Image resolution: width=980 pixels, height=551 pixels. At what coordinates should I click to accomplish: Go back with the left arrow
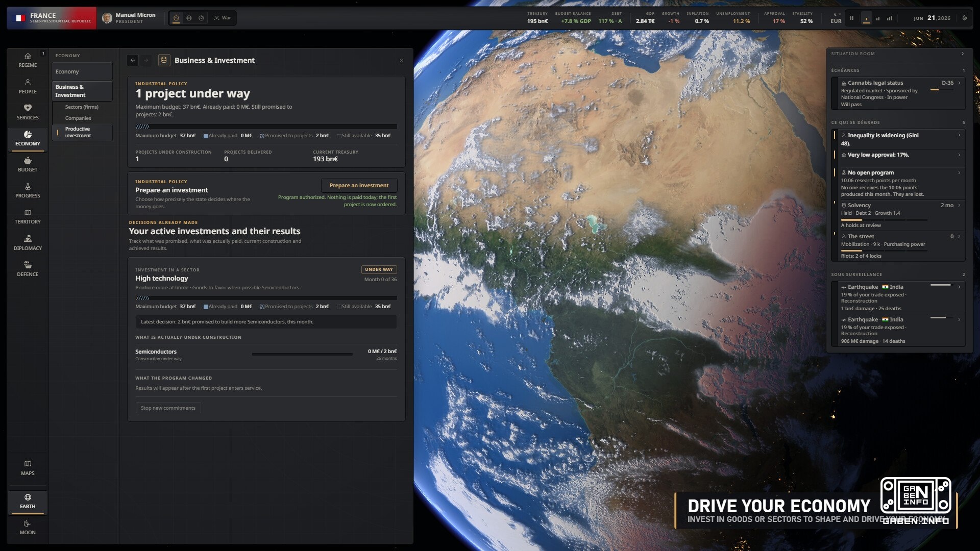[133, 60]
